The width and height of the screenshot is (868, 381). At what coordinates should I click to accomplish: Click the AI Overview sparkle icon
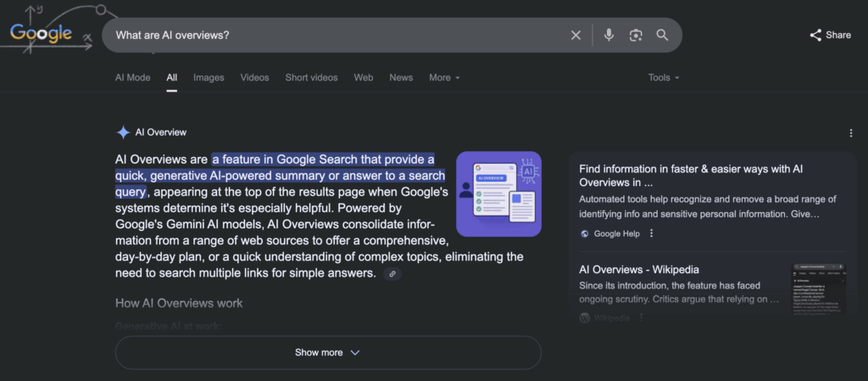tap(123, 132)
